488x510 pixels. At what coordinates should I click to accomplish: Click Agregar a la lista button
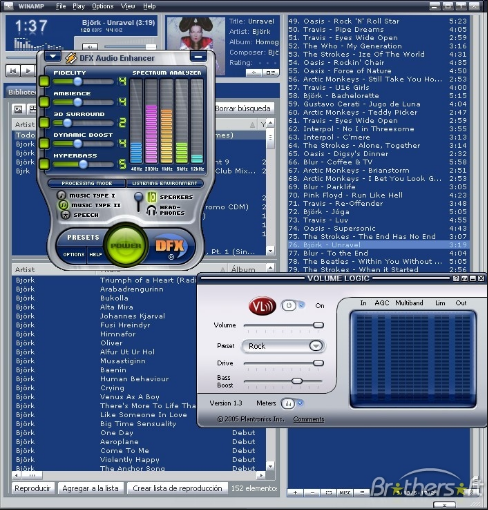[x=90, y=488]
